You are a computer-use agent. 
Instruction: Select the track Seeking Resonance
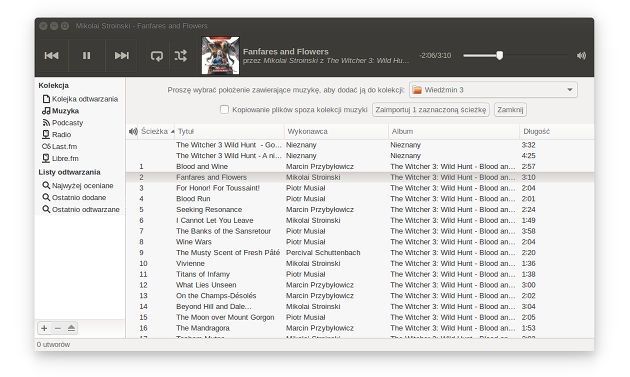(x=360, y=209)
